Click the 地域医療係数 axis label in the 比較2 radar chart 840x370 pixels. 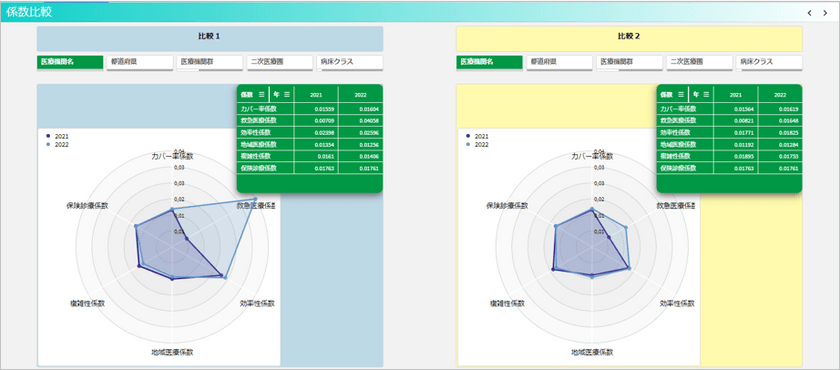(592, 352)
